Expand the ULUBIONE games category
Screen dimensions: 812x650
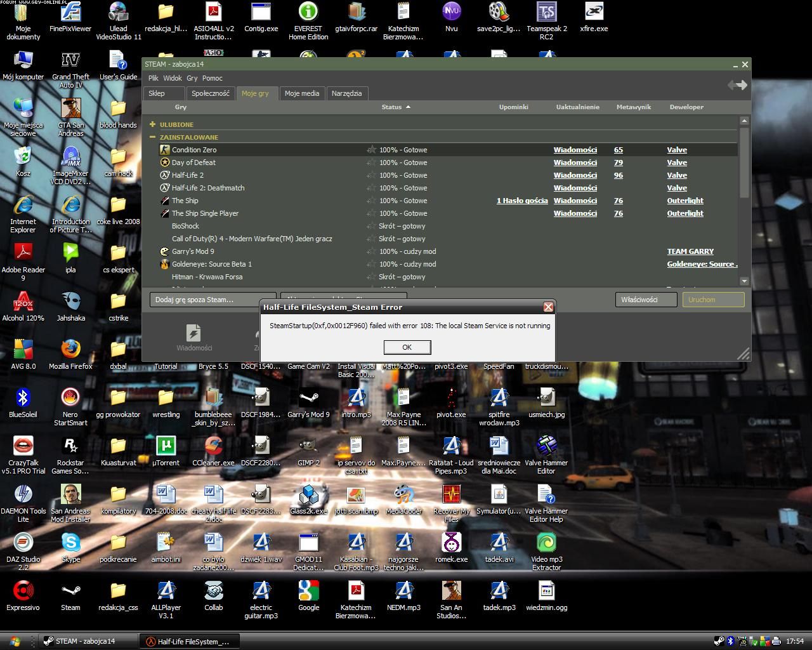153,124
